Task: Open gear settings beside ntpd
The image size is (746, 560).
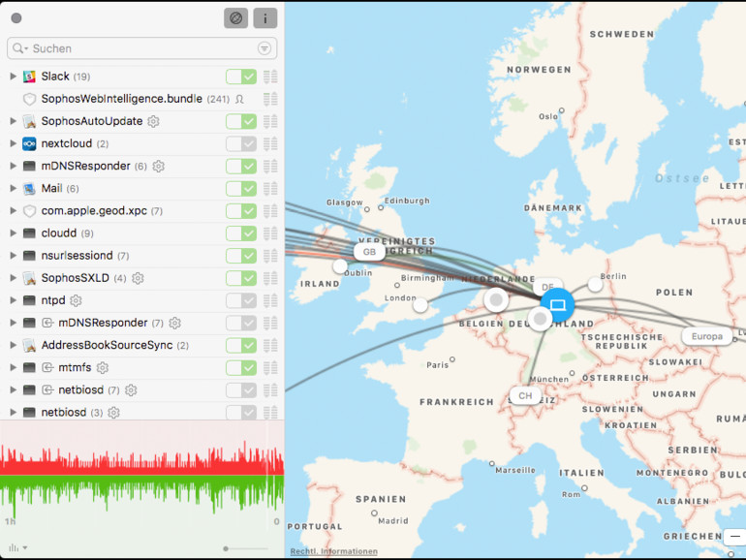Action: tap(76, 300)
